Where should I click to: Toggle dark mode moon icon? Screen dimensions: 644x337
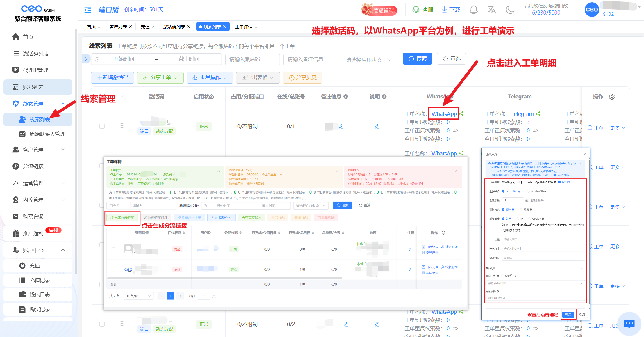pos(510,10)
